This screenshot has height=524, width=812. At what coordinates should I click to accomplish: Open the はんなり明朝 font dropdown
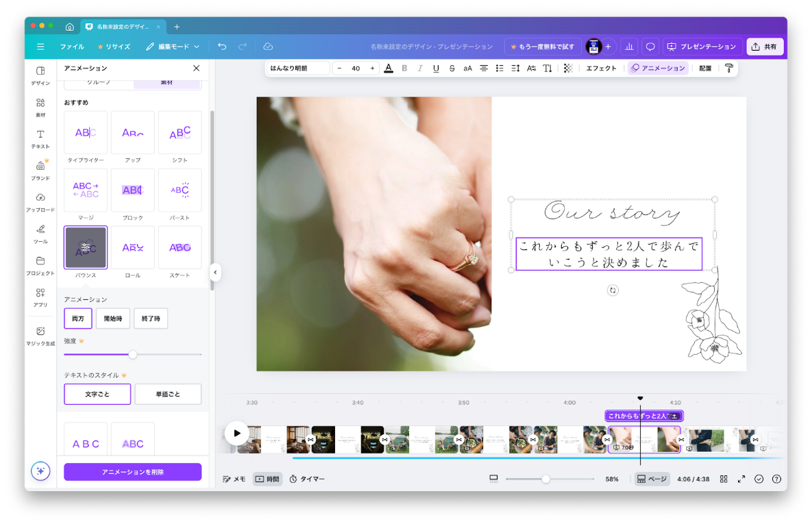(x=298, y=68)
